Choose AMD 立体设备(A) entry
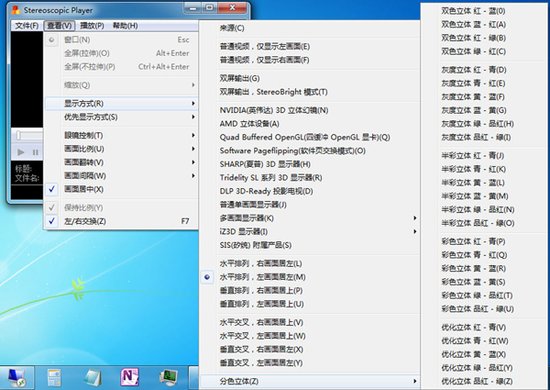This screenshot has height=390, width=550. point(310,124)
